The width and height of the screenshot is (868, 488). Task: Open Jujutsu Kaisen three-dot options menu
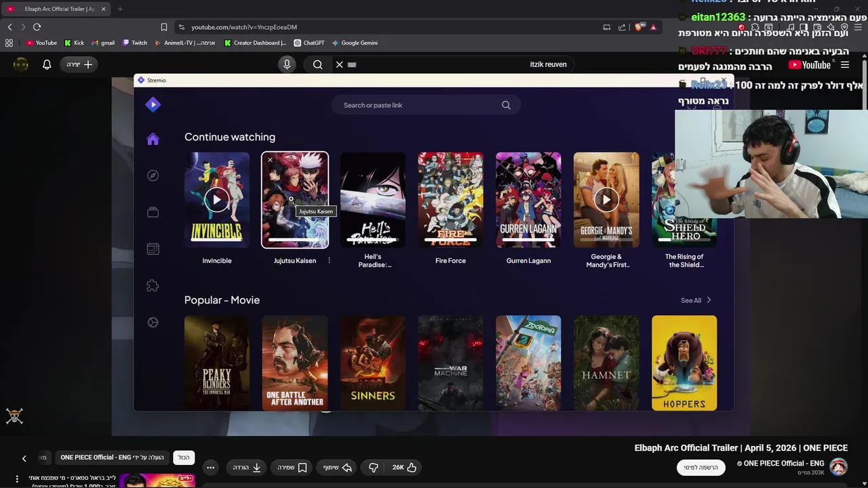click(x=329, y=260)
